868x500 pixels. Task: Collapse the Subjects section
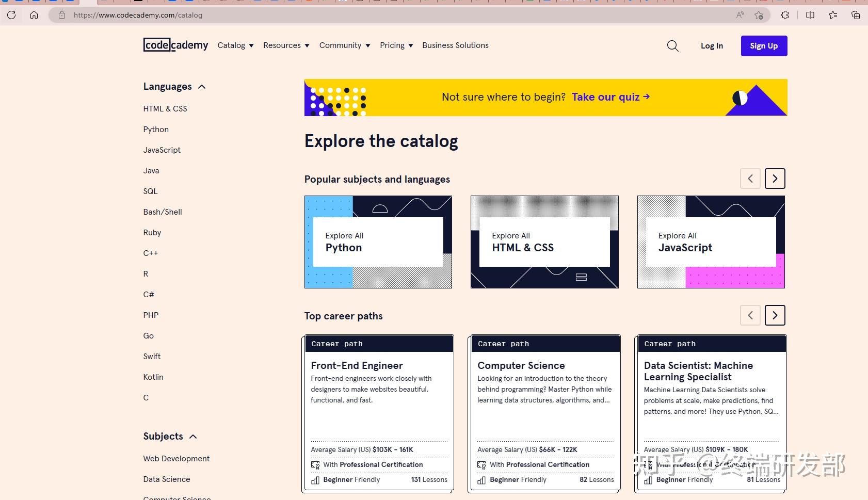click(x=170, y=437)
